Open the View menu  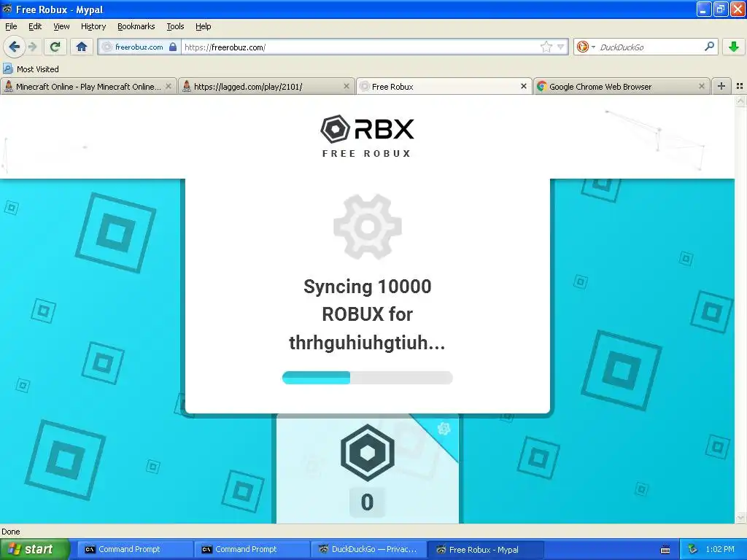point(61,26)
